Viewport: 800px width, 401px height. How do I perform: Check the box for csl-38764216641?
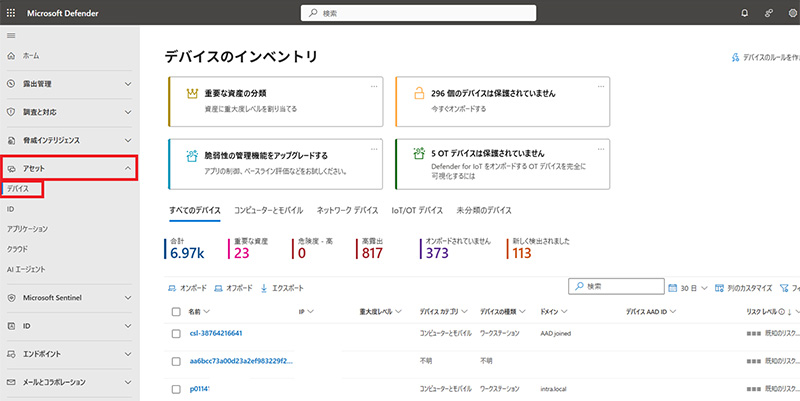coord(176,333)
